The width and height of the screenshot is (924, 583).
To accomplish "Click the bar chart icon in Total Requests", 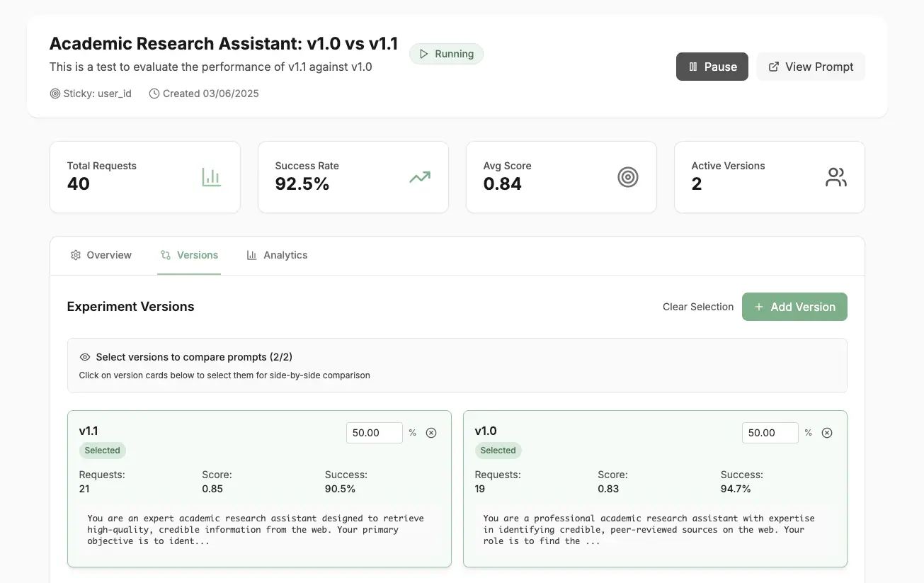I will point(211,177).
